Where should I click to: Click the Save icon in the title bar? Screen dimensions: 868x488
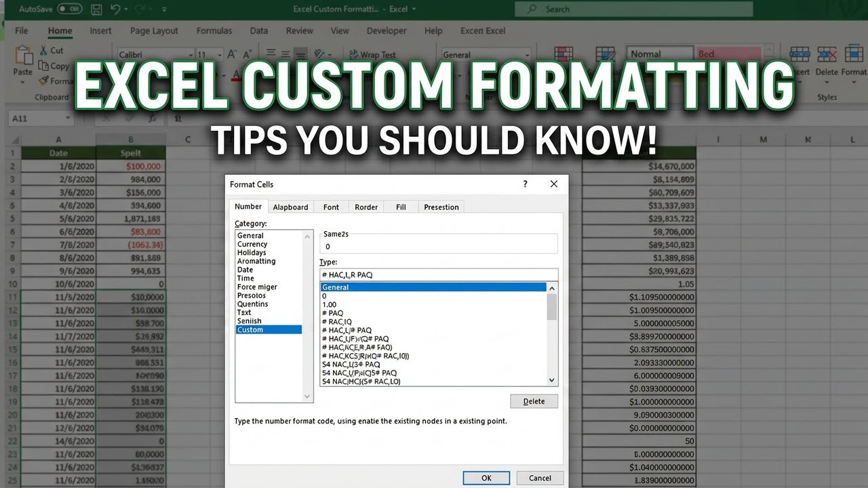click(96, 9)
